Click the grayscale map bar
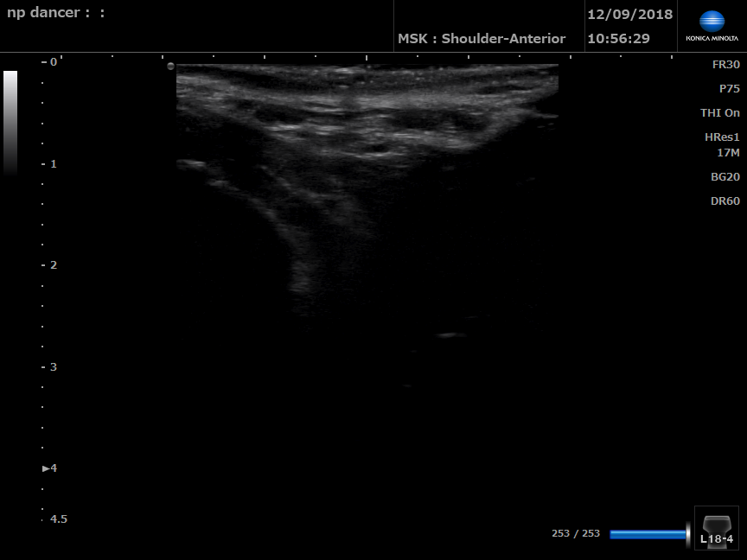 coord(10,121)
